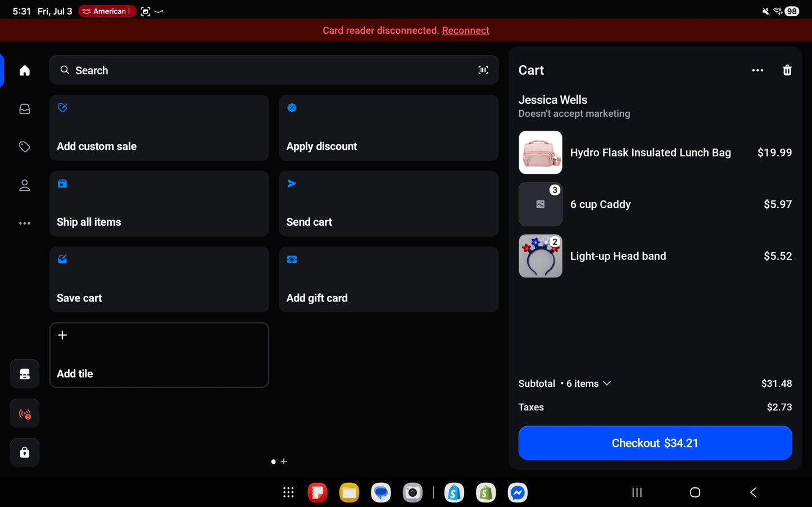Open the Hydro Flask Lunch Bag thumbnail
The image size is (812, 507).
click(x=541, y=153)
